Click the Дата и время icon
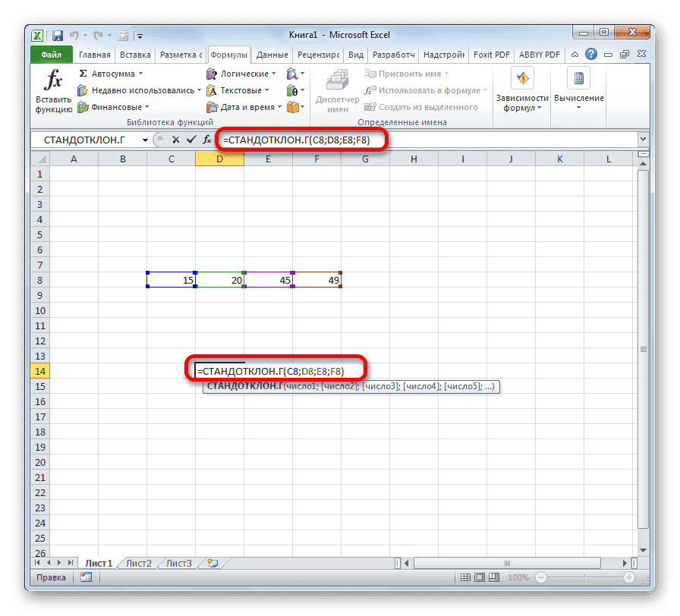This screenshot has width=680, height=616. pos(212,106)
